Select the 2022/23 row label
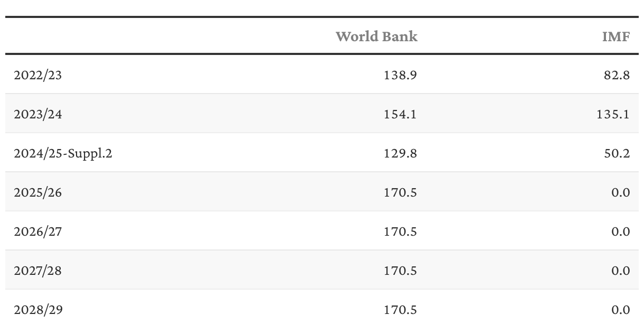 coord(37,75)
